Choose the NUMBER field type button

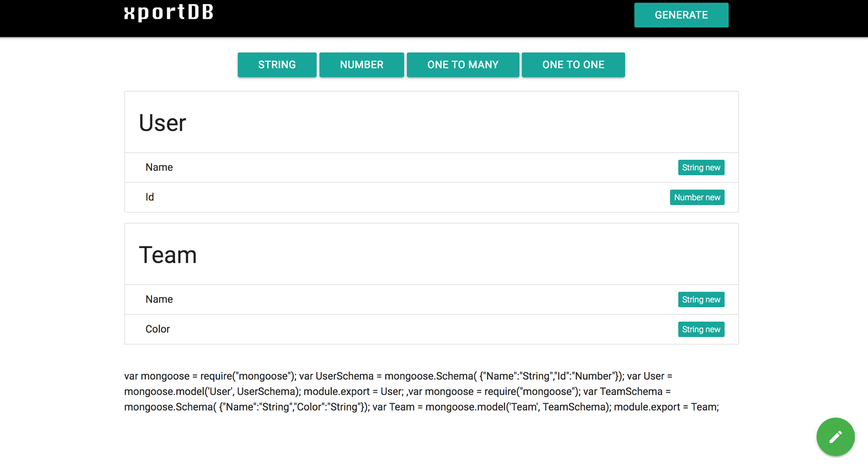pos(361,65)
